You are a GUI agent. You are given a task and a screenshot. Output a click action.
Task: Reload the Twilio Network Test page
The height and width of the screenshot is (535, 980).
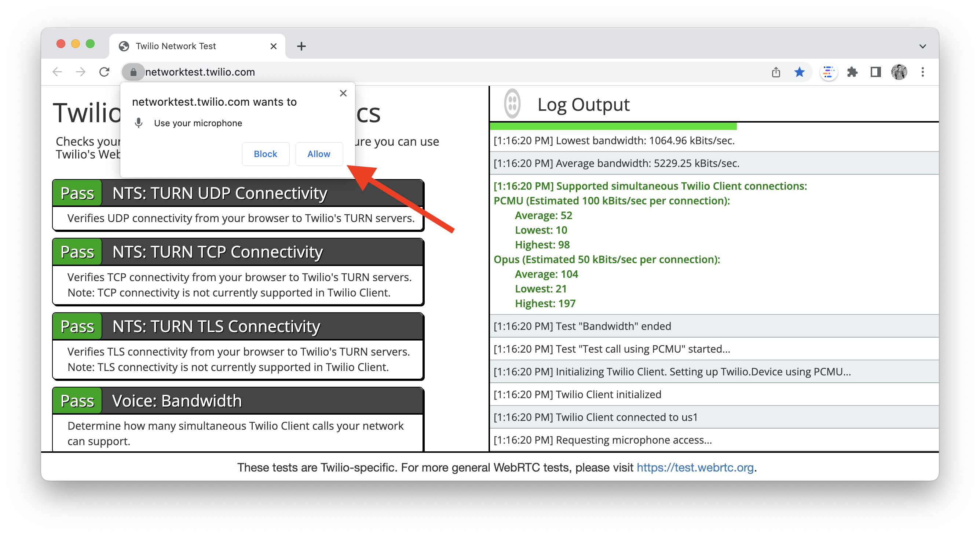pyautogui.click(x=104, y=72)
